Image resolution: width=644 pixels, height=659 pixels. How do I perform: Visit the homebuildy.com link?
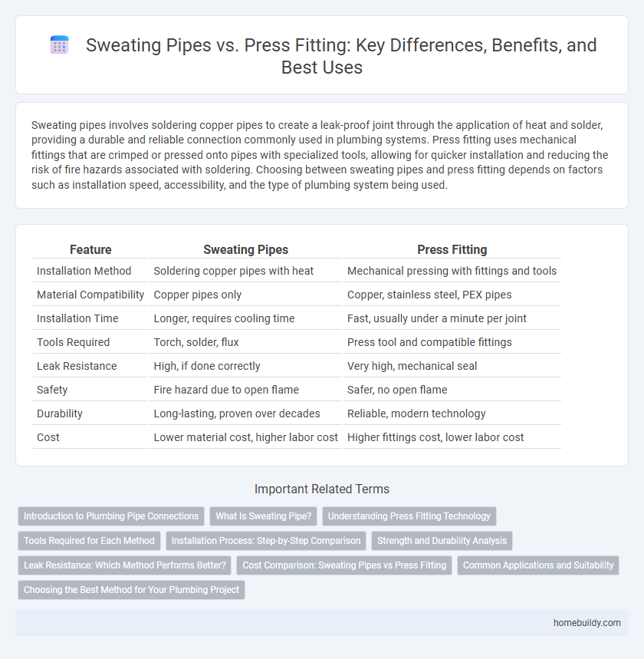586,623
